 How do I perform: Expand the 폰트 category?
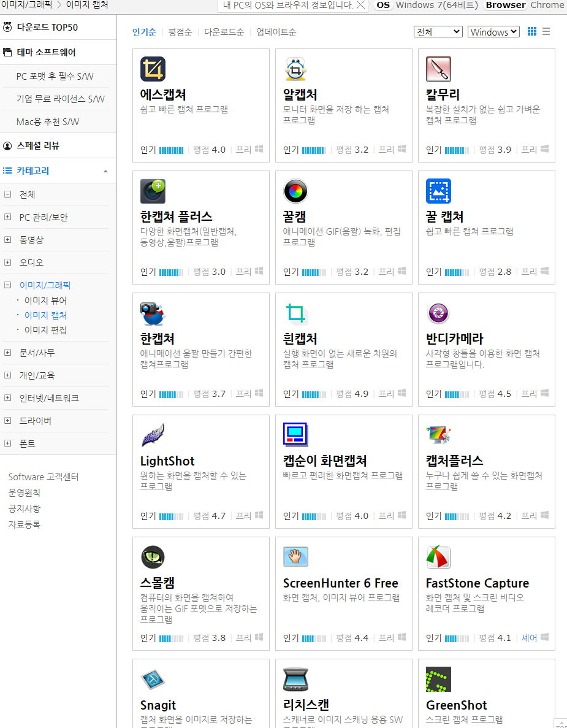(x=7, y=443)
